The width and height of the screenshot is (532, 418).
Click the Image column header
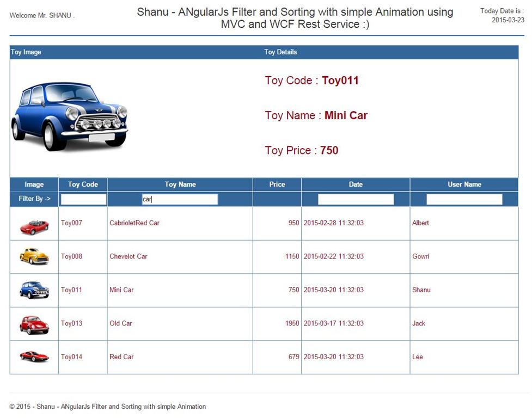[x=34, y=185]
